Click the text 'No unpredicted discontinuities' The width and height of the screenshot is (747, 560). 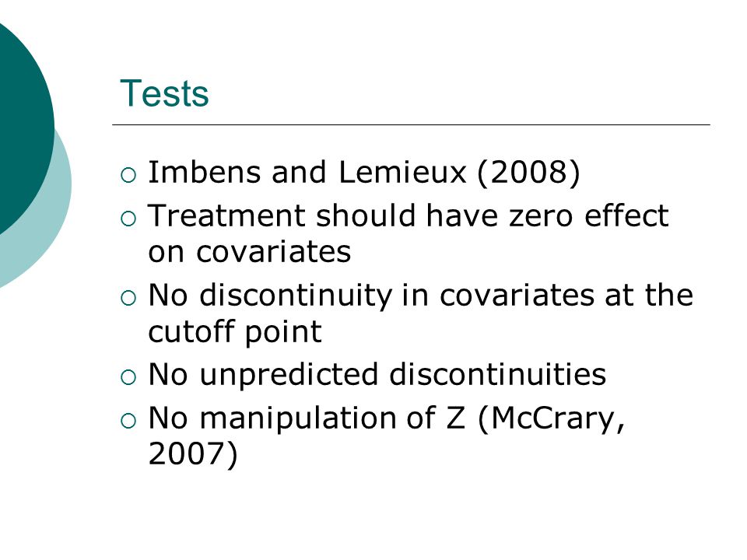pos(377,374)
